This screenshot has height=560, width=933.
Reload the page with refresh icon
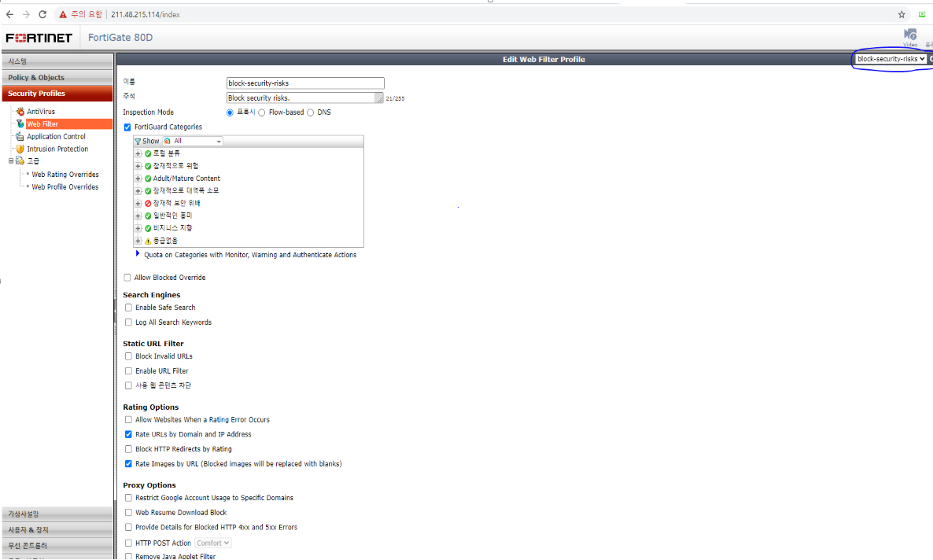click(x=42, y=14)
